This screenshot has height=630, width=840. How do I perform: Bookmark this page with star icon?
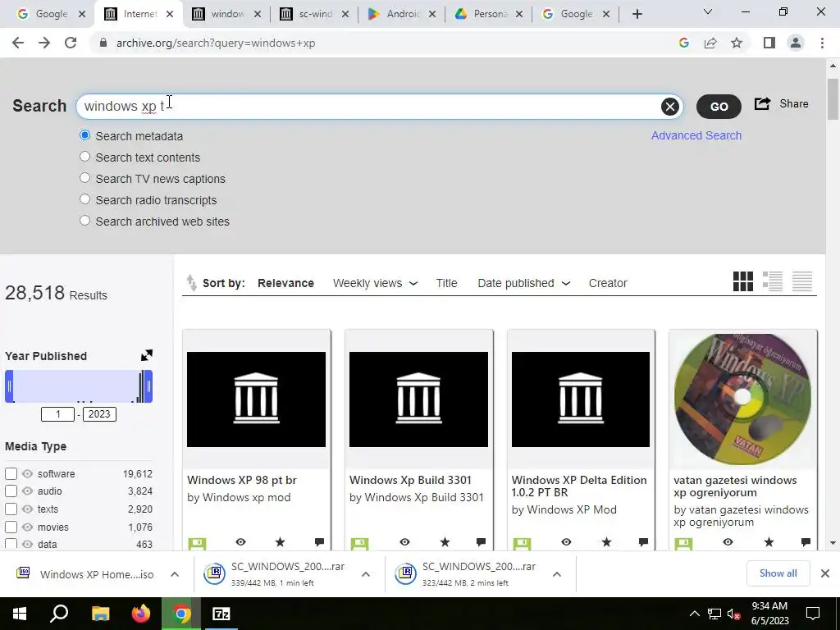(x=737, y=43)
